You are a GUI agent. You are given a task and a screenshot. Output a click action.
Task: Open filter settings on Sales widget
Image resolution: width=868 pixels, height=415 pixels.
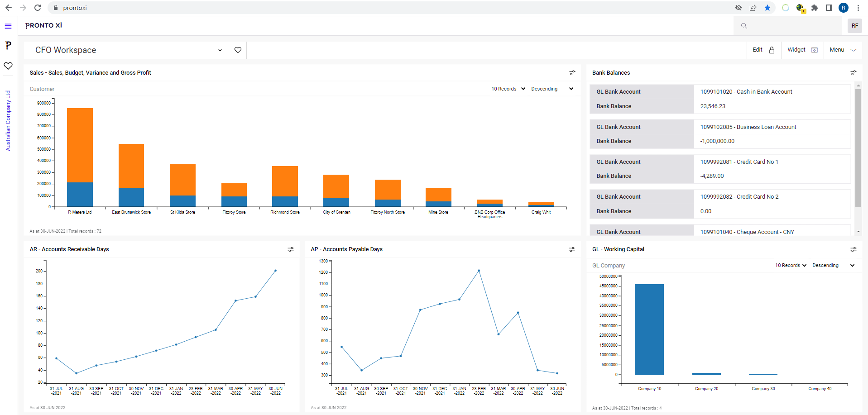pyautogui.click(x=572, y=72)
